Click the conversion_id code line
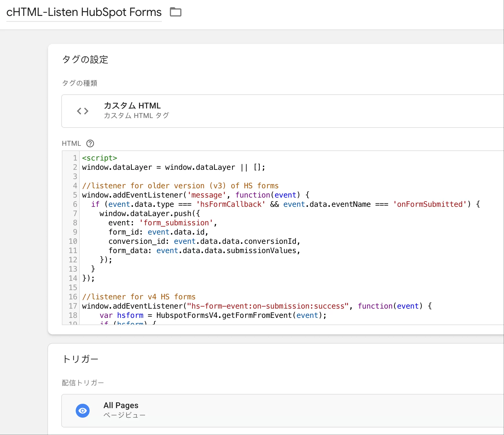The width and height of the screenshot is (504, 435). (x=204, y=241)
